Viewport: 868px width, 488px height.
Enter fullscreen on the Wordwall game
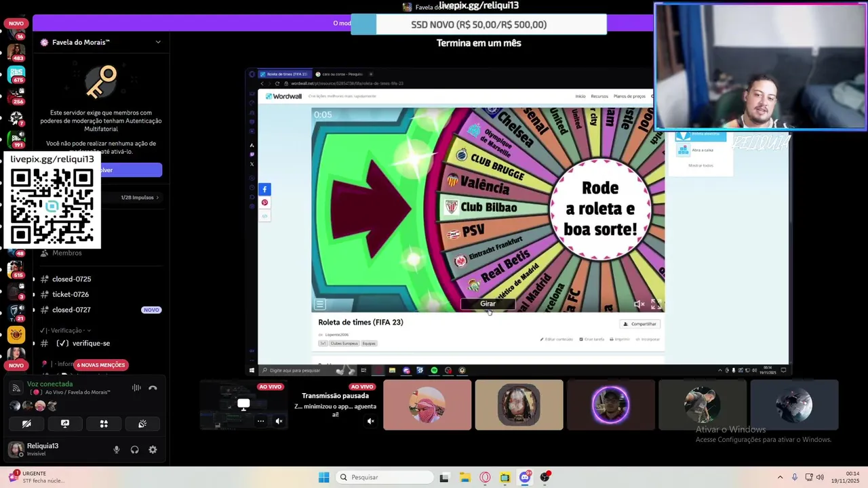(656, 304)
